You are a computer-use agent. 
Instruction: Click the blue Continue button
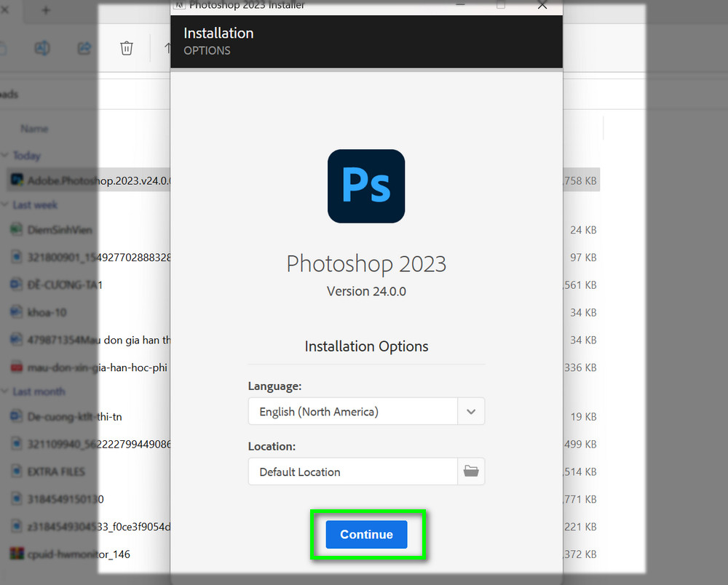point(366,535)
